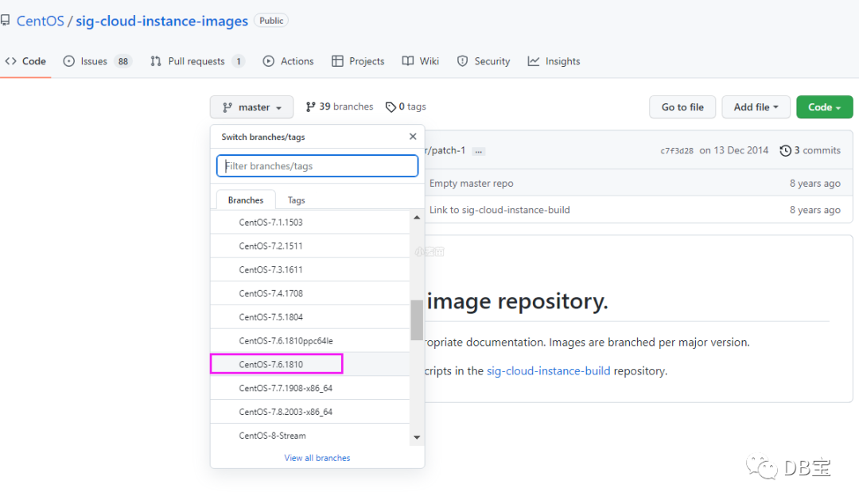Click the Insights graph icon
Viewport: 859px width, 504px height.
pyautogui.click(x=534, y=61)
